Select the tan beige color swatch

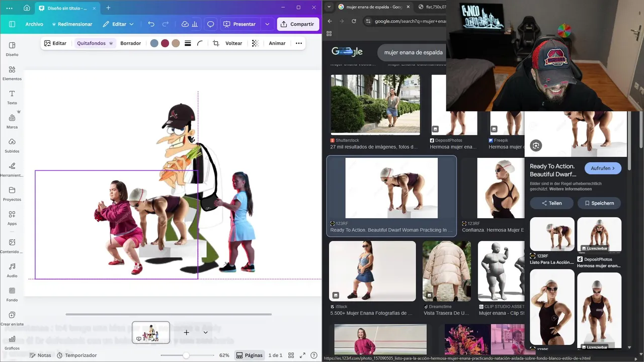tap(176, 43)
